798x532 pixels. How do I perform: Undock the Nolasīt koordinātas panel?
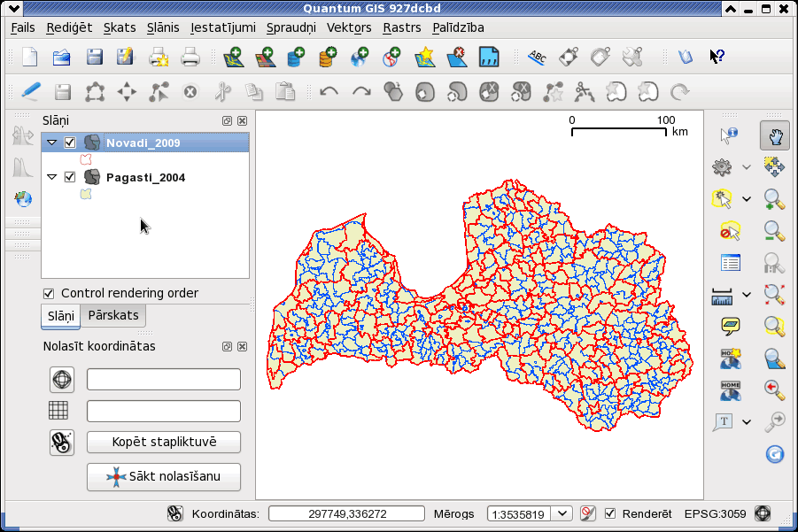tap(227, 346)
